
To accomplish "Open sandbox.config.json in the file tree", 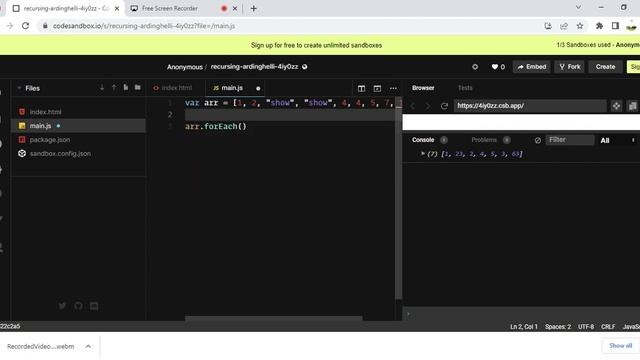I will tap(78, 153).
